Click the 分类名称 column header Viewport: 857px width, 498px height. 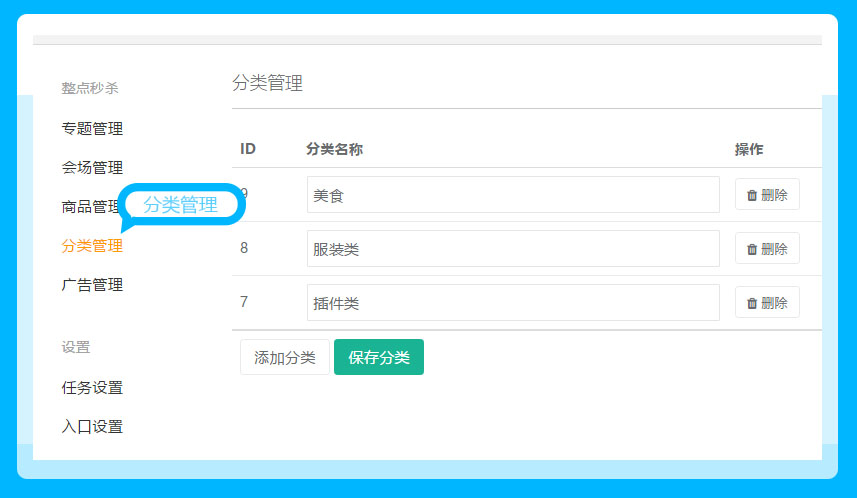334,149
